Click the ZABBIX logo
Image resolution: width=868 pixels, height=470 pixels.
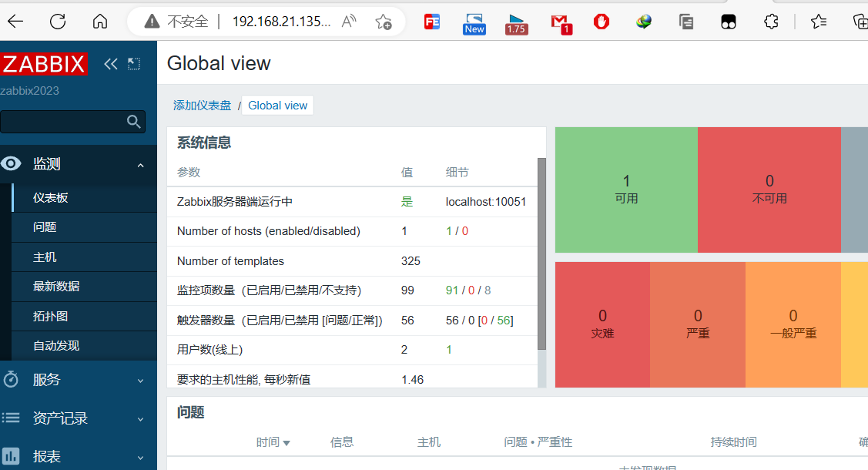(44, 64)
